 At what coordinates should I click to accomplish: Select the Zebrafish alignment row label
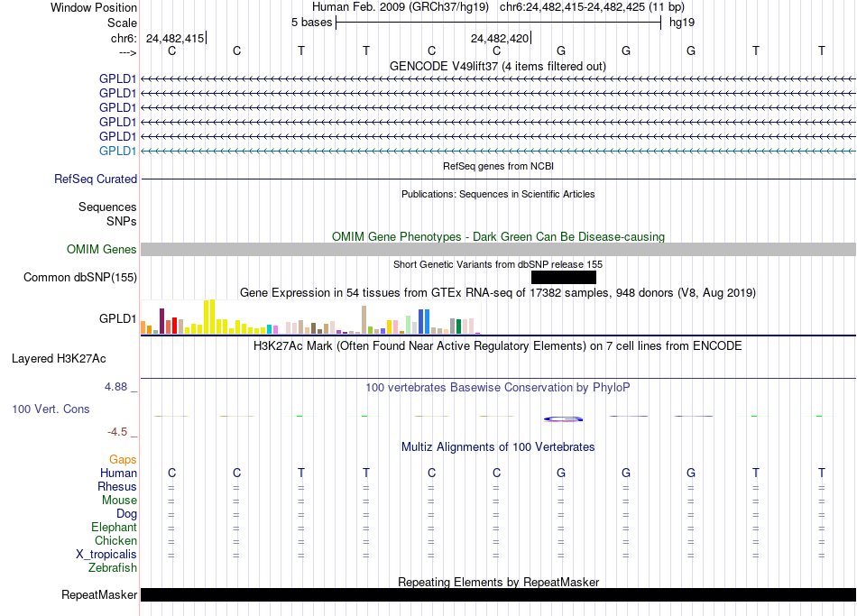pyautogui.click(x=113, y=567)
